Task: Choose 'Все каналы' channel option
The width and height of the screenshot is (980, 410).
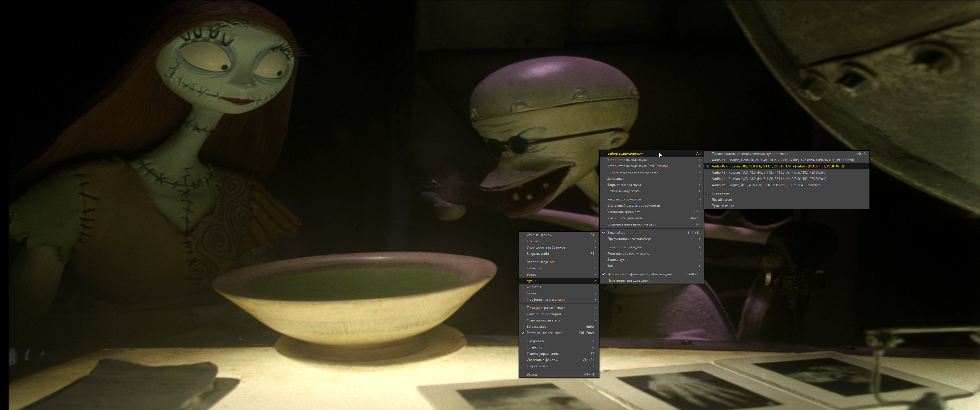Action: pyautogui.click(x=786, y=193)
